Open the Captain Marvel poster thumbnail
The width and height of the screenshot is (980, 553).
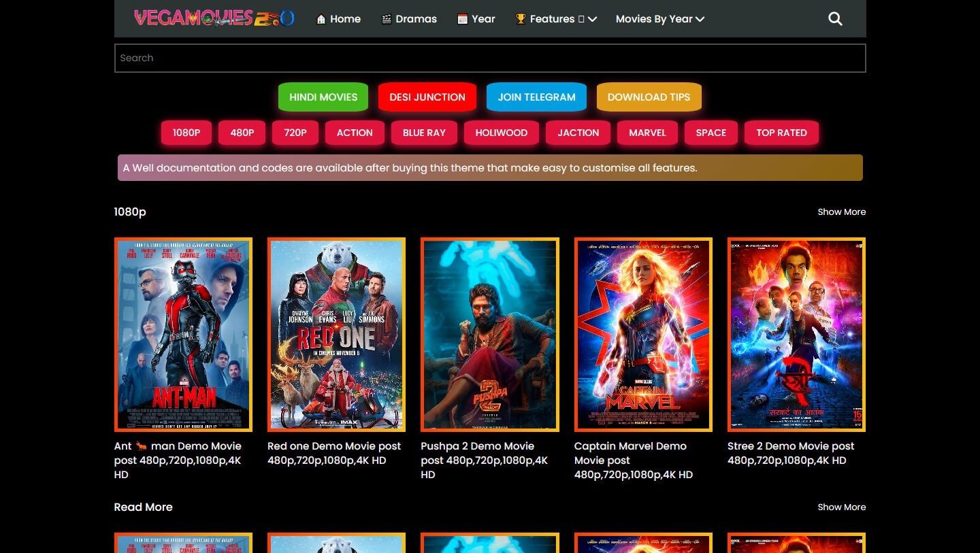(643, 334)
